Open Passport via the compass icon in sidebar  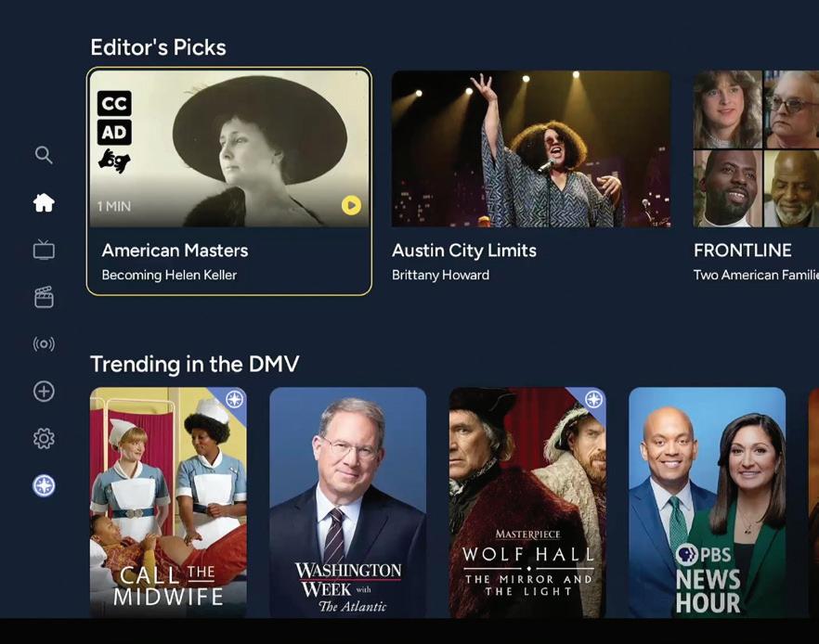[x=44, y=486]
